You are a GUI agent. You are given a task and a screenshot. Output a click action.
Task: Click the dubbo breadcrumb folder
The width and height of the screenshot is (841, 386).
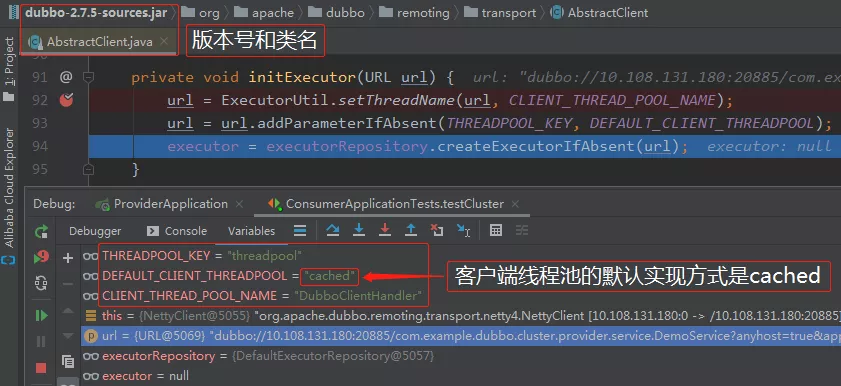coord(337,12)
